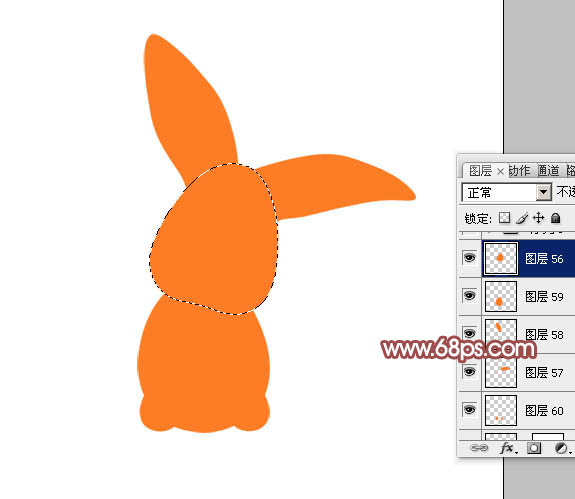
Task: Select layer 图层 59 by name
Action: click(544, 297)
